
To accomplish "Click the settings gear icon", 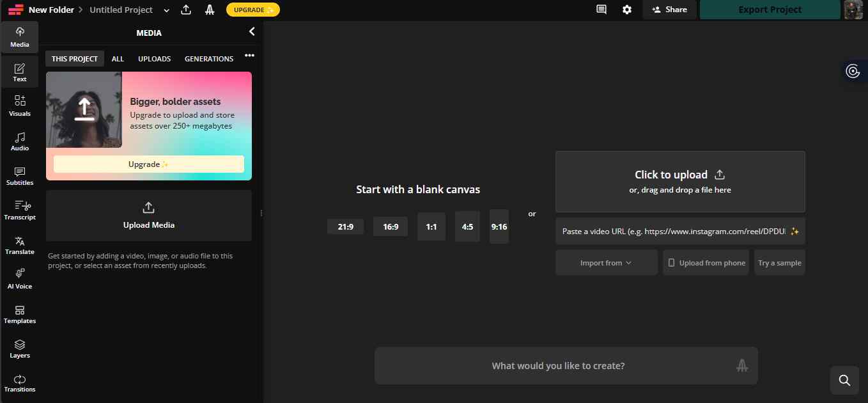I will click(627, 10).
